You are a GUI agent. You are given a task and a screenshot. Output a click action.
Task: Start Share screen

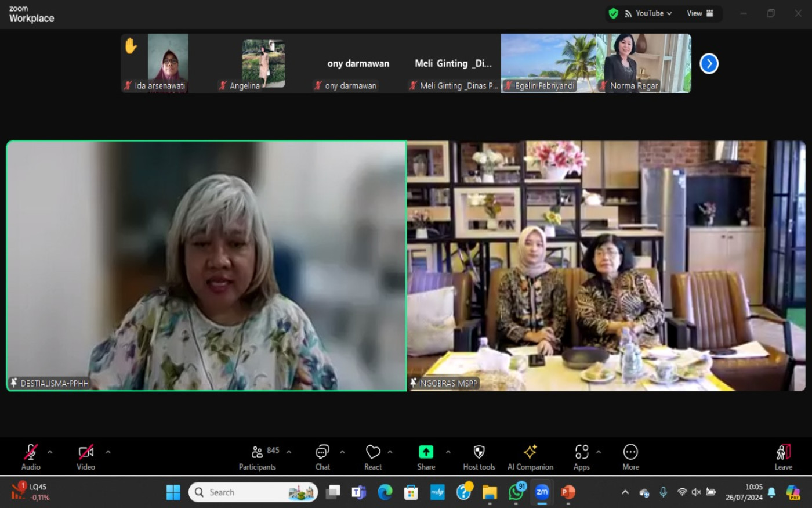pyautogui.click(x=426, y=457)
